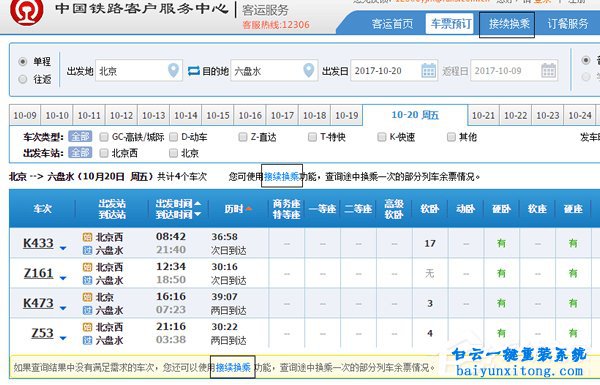Open train K433 link

click(38, 243)
